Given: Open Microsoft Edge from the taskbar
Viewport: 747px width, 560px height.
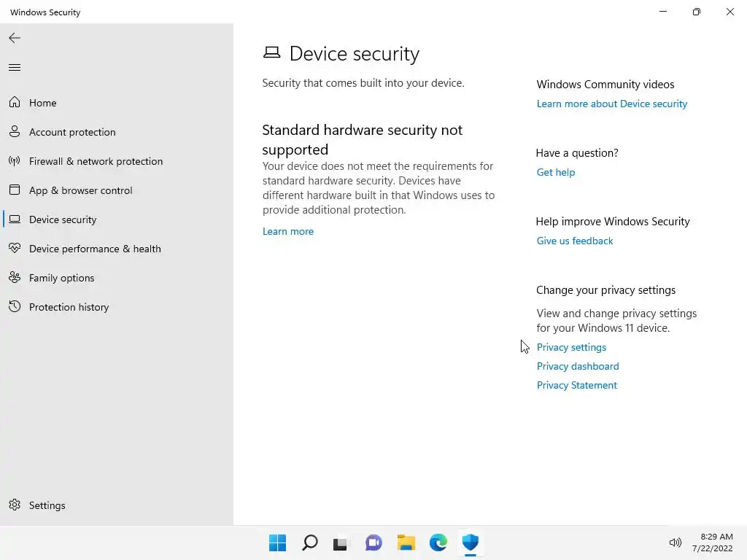Looking at the screenshot, I should [438, 542].
